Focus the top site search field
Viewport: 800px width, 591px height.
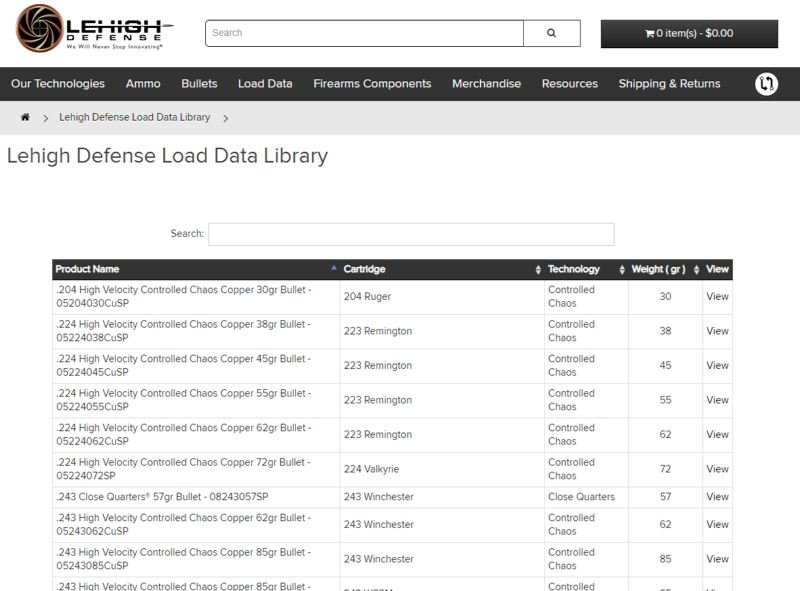pos(364,33)
